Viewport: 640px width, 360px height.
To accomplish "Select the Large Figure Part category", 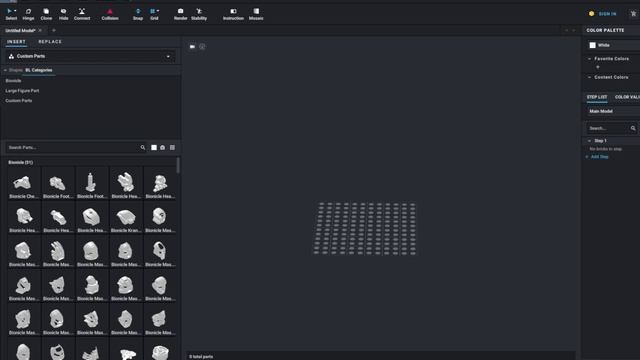I will 22,91.
